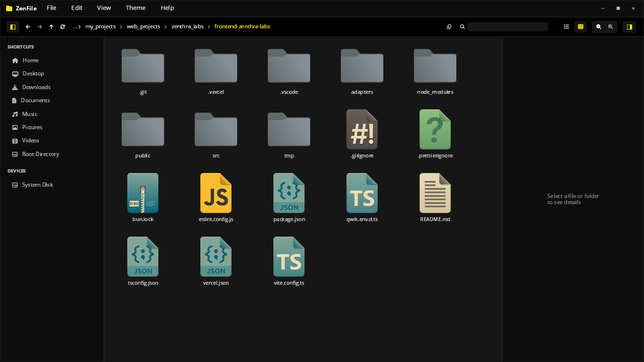Select the tmp folder
The height and width of the screenshot is (362, 644).
click(289, 135)
